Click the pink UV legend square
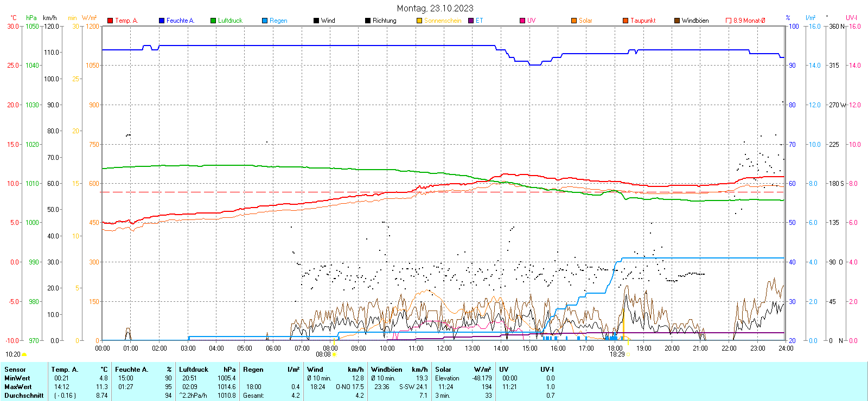 [522, 21]
